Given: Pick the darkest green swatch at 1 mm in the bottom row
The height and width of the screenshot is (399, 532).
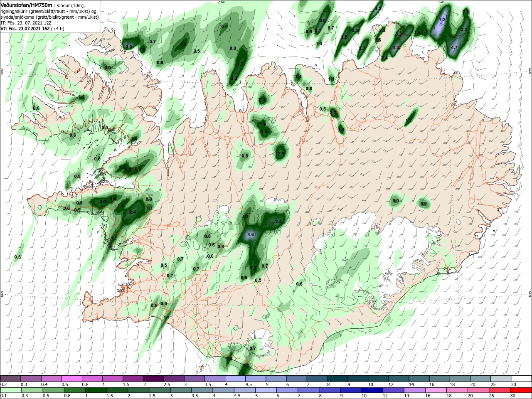Looking at the screenshot, I should (x=96, y=390).
